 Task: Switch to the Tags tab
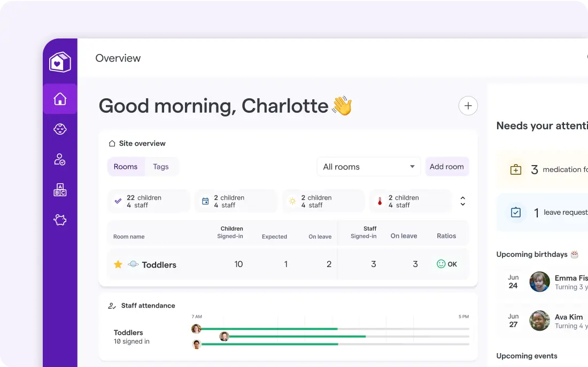point(161,167)
